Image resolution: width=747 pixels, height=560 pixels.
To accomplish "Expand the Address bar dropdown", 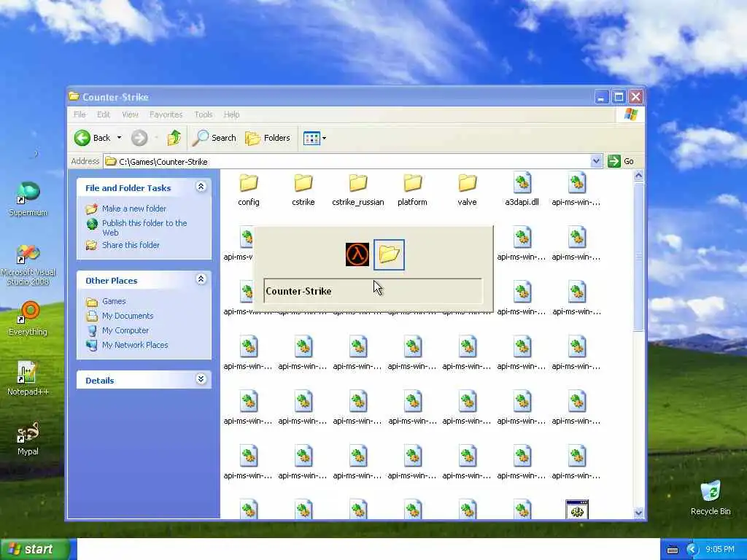I will click(596, 161).
